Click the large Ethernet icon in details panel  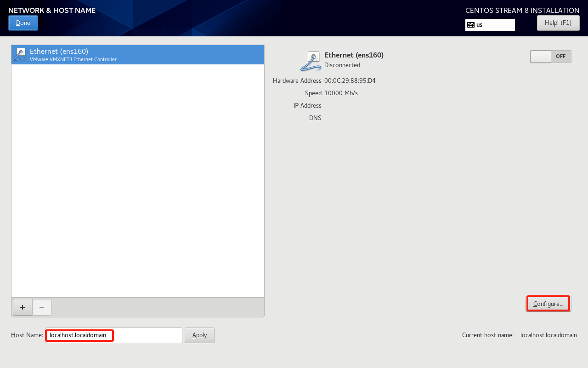coord(311,62)
